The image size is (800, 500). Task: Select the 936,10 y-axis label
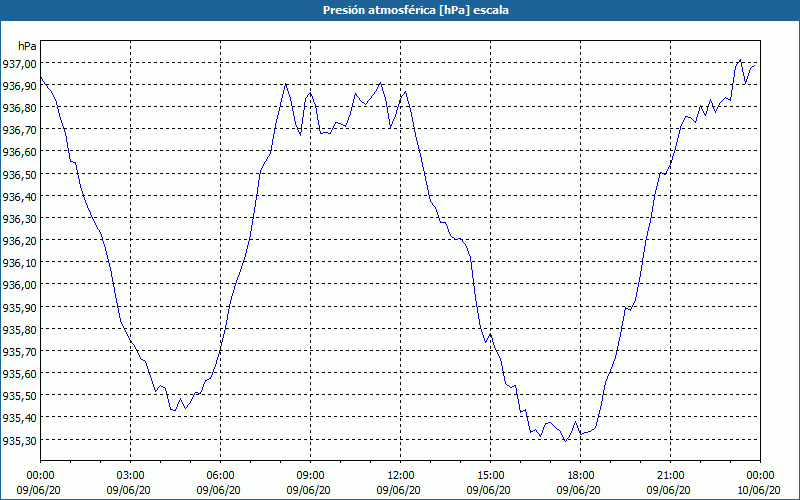19,263
